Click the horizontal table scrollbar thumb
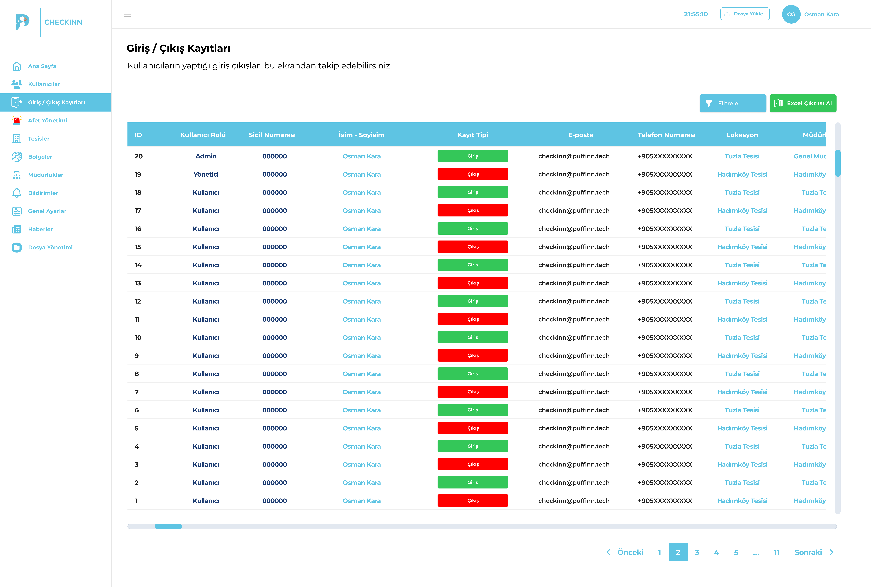 (x=168, y=526)
